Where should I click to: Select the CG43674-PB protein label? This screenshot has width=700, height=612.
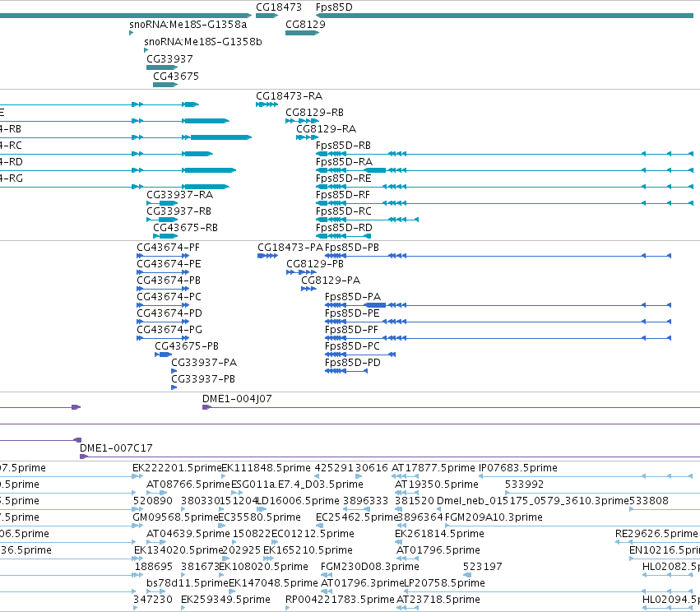[x=169, y=280]
